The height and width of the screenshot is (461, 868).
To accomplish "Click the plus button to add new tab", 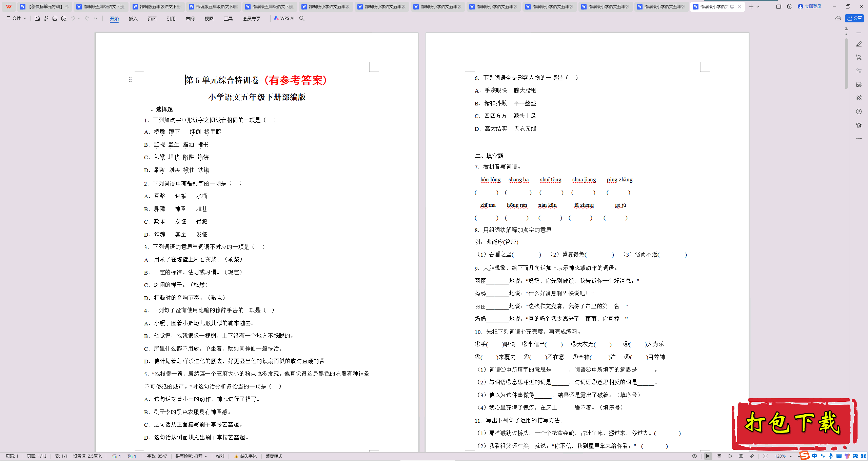I will pos(751,6).
